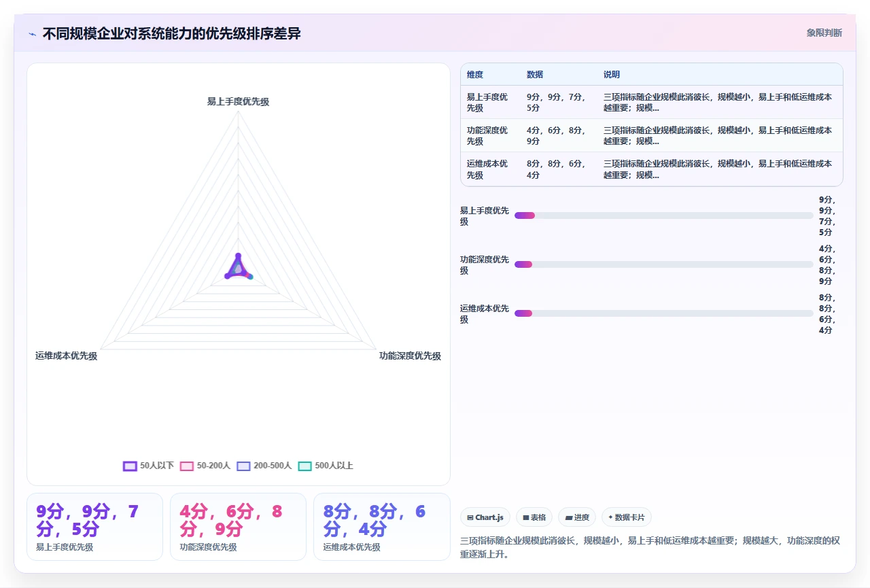Click the pink 50-200人 legend color box
870x588 pixels.
click(187, 466)
